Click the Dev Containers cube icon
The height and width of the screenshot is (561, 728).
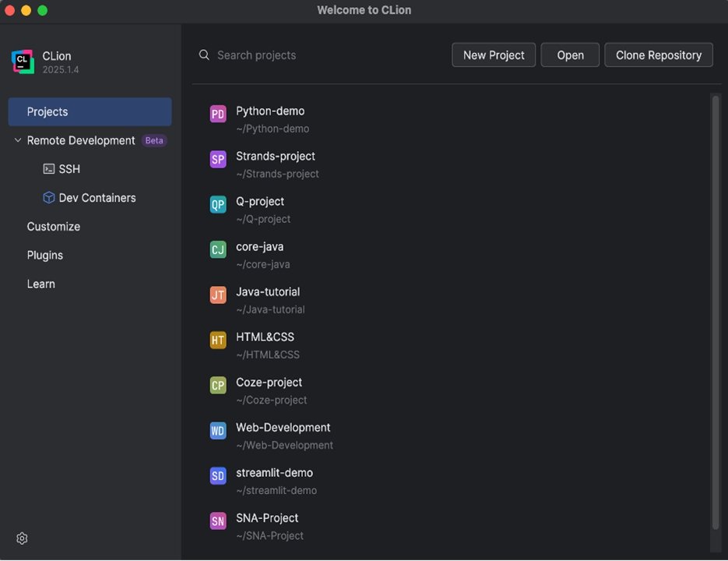[x=49, y=198]
